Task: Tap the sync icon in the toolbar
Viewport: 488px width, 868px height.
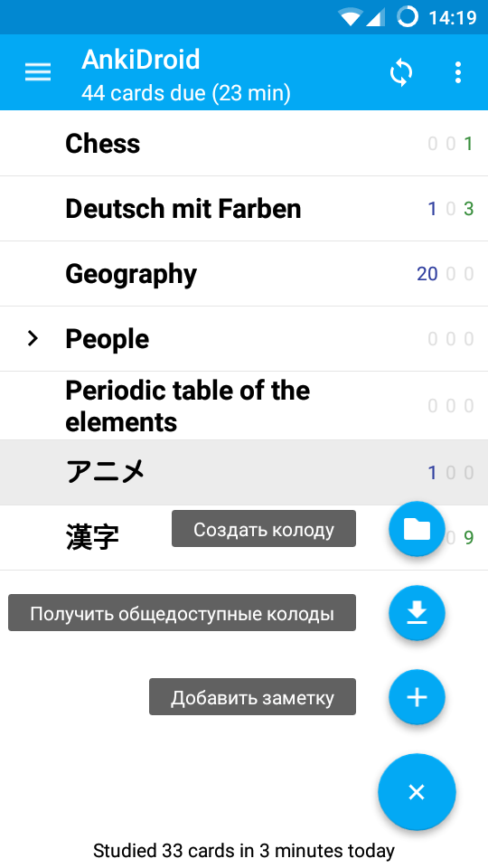Action: click(401, 72)
